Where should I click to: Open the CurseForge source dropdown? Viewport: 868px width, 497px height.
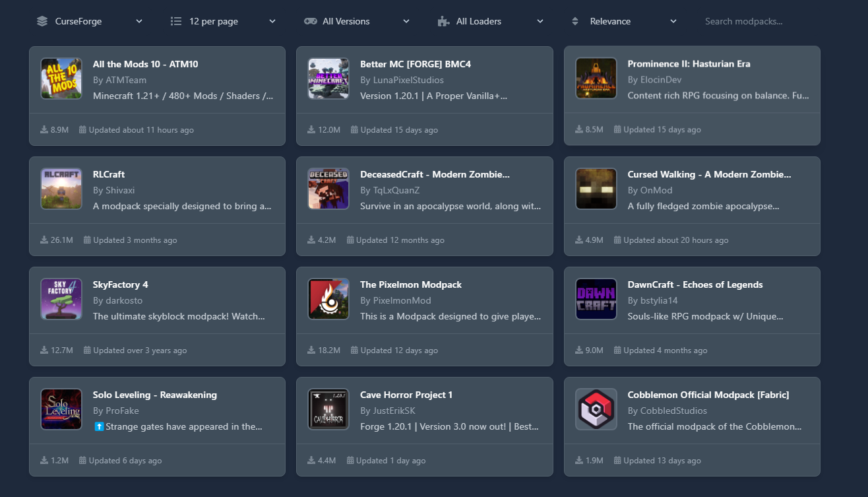[90, 21]
